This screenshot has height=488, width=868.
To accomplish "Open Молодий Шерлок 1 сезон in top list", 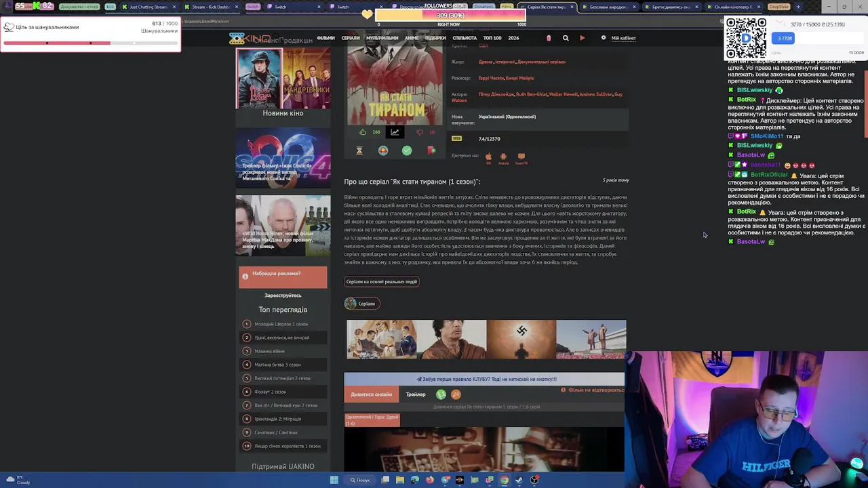I will [281, 324].
